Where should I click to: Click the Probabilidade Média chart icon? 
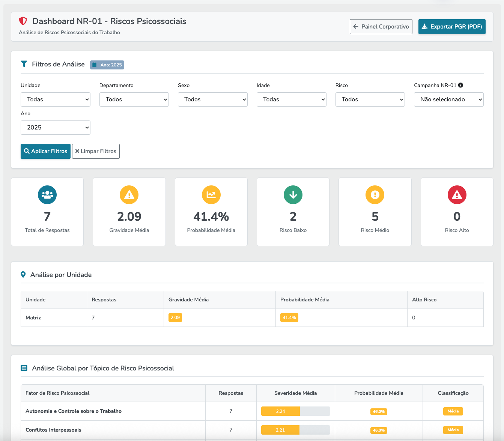tap(211, 195)
